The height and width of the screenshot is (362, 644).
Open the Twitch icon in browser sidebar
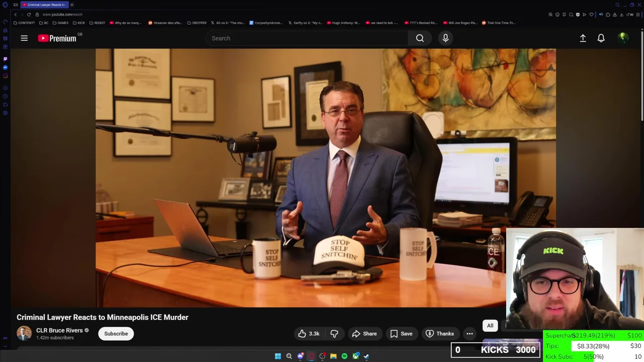tap(5, 58)
